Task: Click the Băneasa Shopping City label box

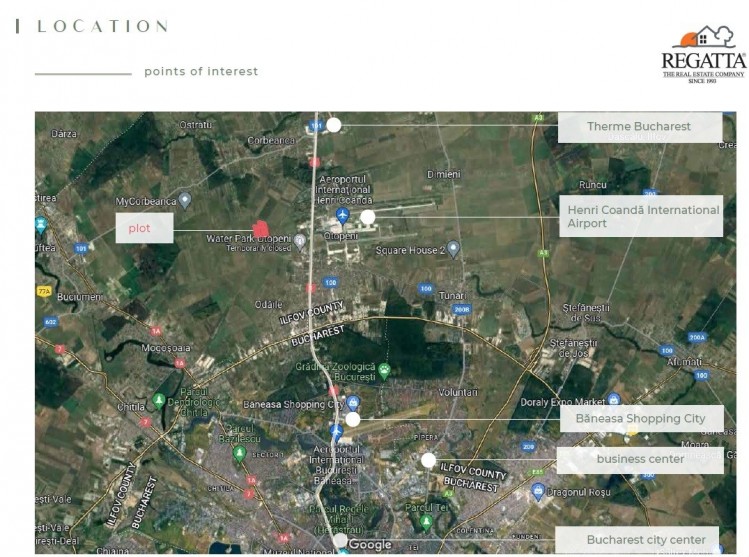Action: [642, 418]
